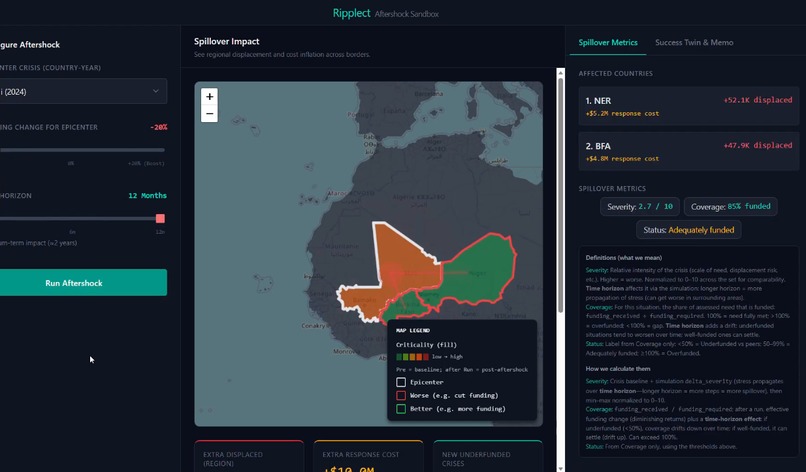Click the Ripplect logo title

coord(352,13)
